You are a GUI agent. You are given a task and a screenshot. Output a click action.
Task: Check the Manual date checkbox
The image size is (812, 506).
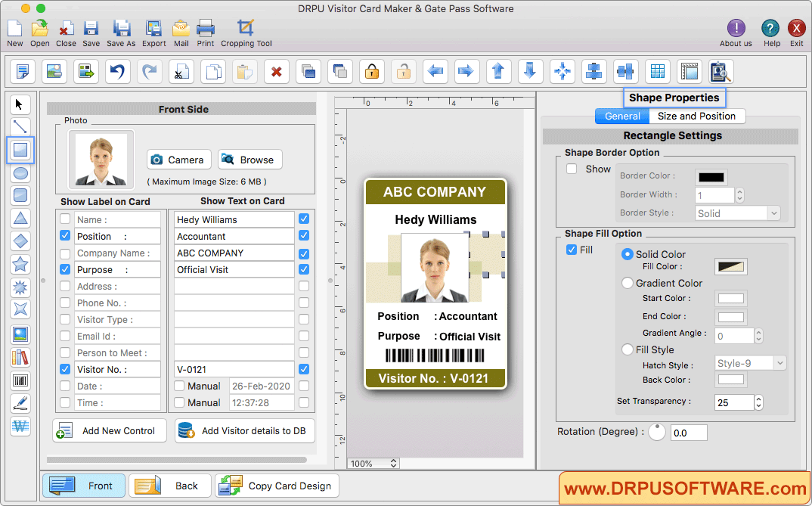pos(179,386)
